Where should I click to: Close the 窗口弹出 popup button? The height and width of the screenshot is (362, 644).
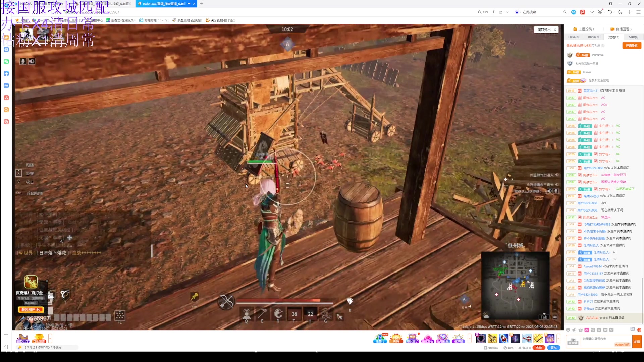555,30
